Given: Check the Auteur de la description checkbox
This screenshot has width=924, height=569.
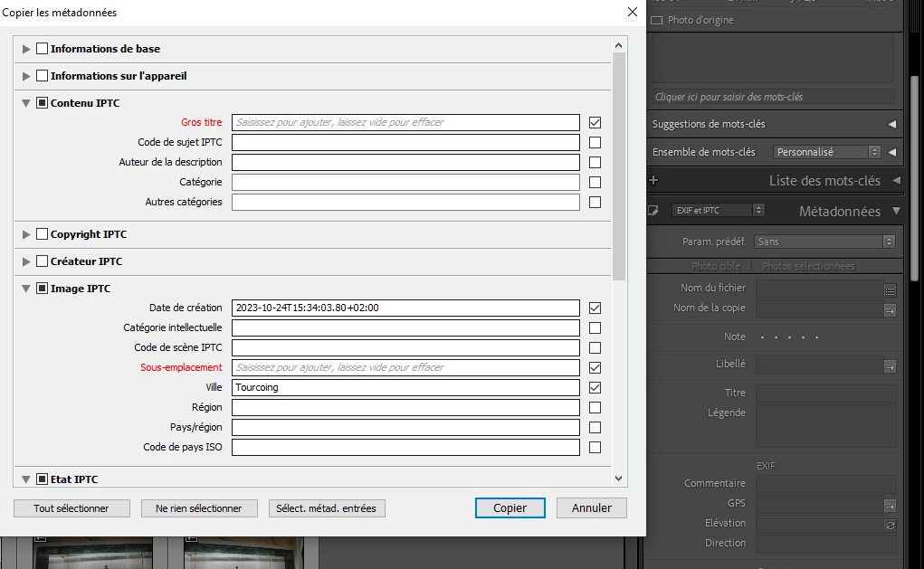Looking at the screenshot, I should 595,163.
